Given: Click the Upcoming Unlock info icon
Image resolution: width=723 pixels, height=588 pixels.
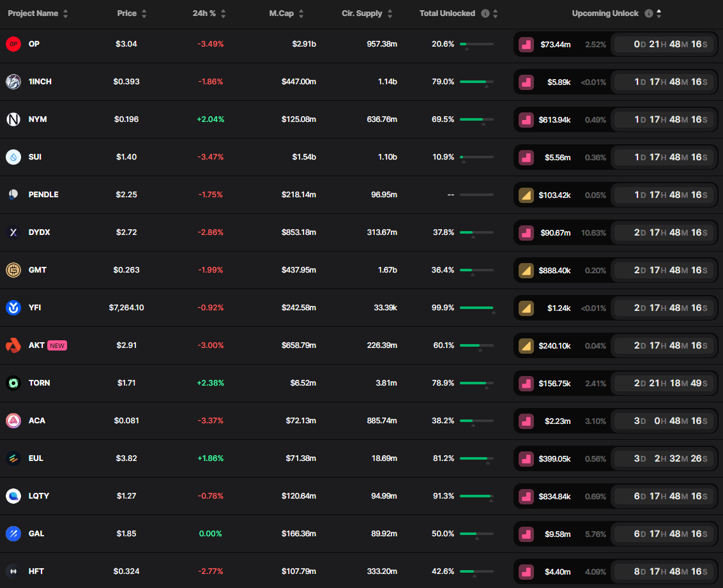Looking at the screenshot, I should click(649, 13).
